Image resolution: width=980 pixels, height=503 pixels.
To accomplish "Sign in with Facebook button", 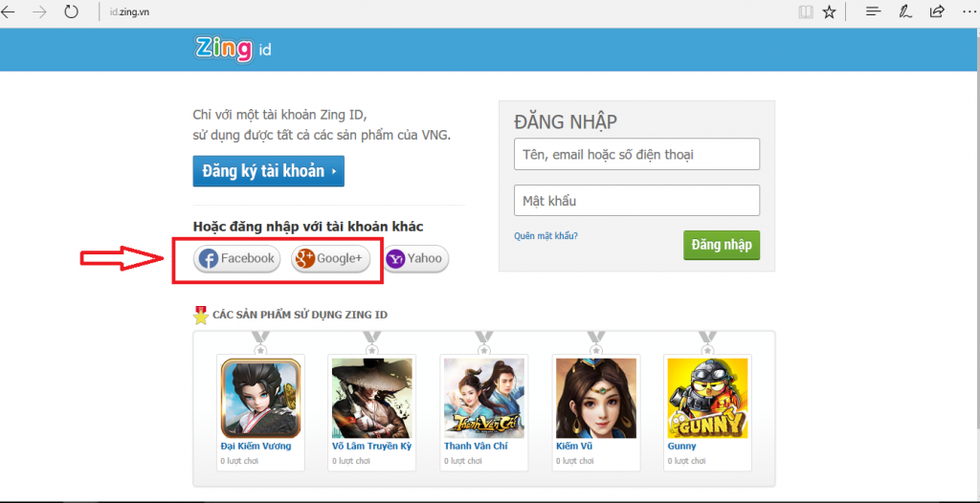I will point(237,259).
